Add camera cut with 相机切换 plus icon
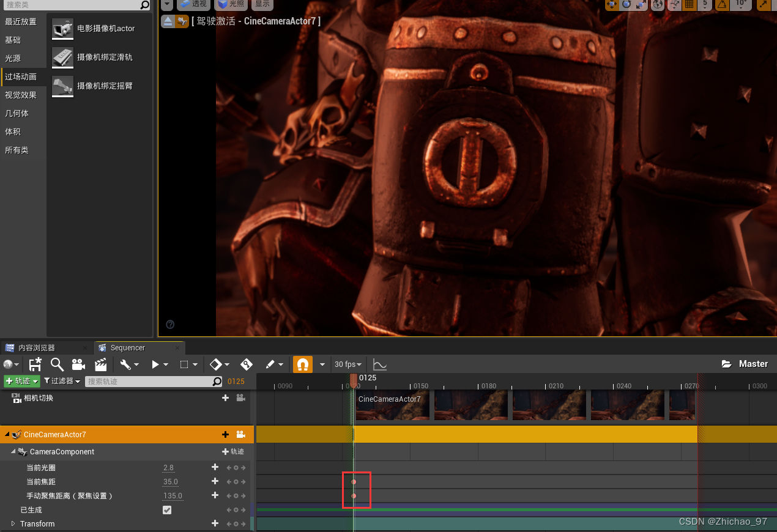The image size is (777, 532). coord(225,398)
